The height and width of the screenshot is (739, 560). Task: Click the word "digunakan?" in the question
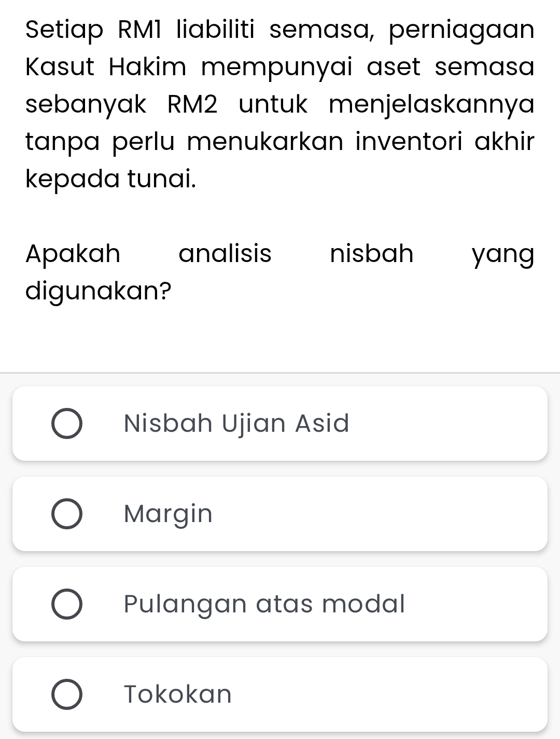click(x=99, y=291)
